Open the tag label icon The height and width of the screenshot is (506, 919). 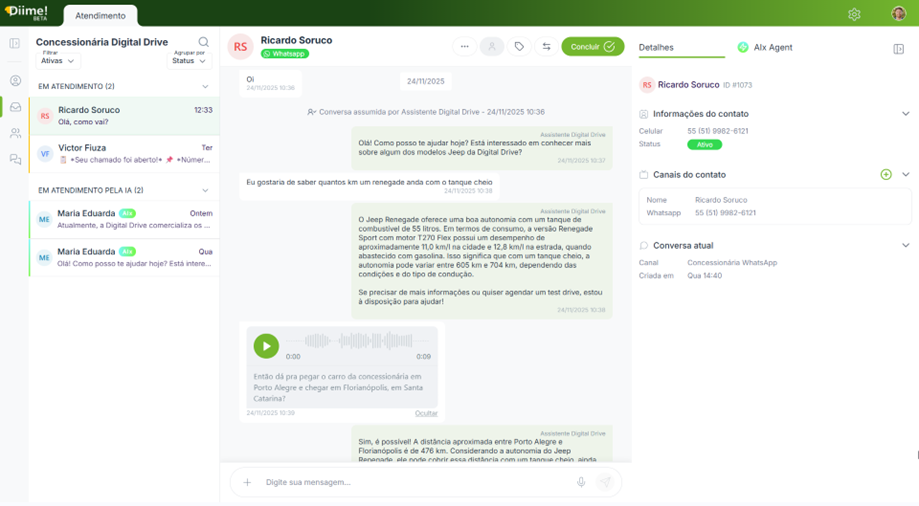coord(519,47)
